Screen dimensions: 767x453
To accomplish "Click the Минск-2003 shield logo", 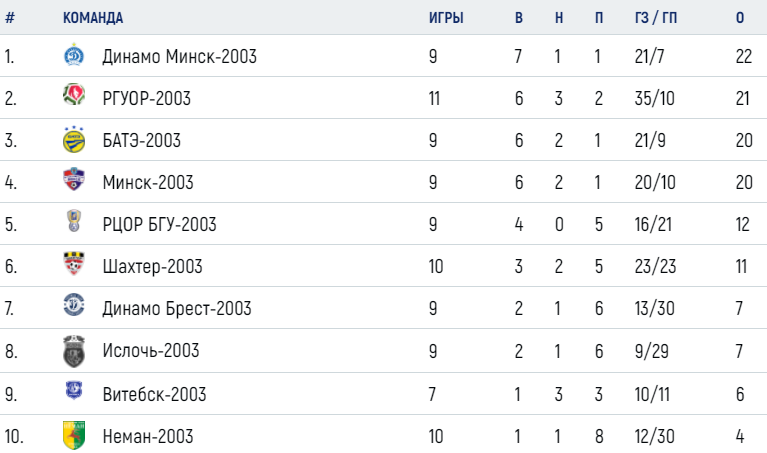I will (74, 179).
